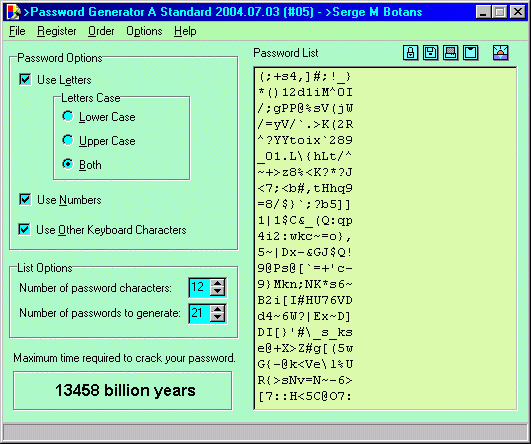Close the Password Generator window
Screen dimensions: 531x444
coord(517,12)
